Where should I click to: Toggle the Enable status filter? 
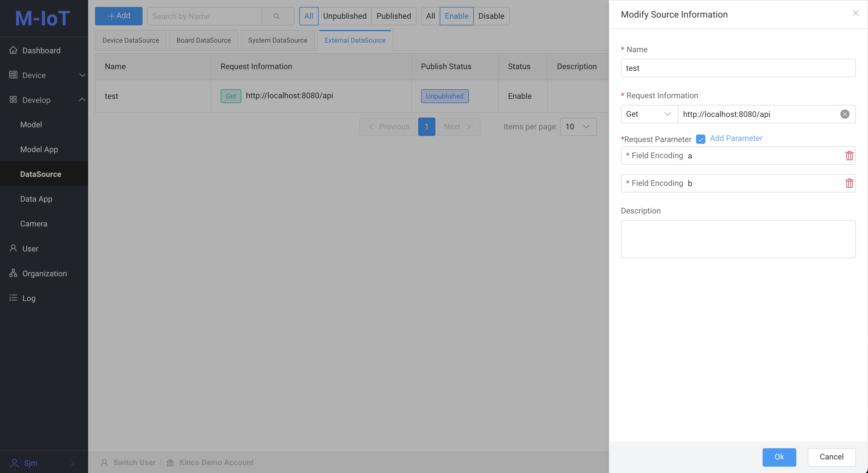point(456,16)
